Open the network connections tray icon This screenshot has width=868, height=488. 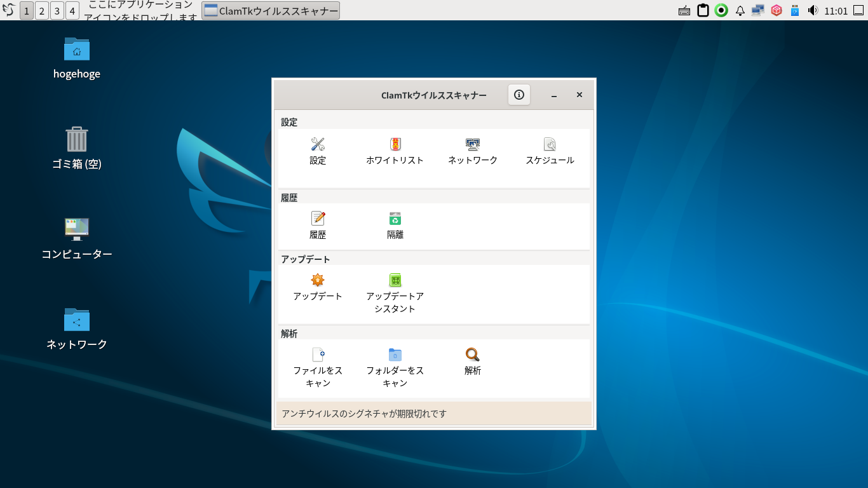coord(758,11)
